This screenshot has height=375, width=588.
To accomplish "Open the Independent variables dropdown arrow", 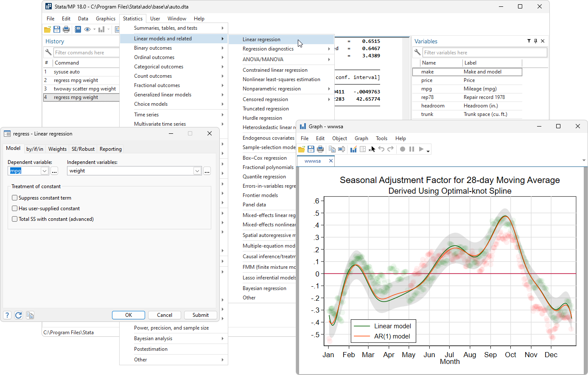I will coord(197,171).
